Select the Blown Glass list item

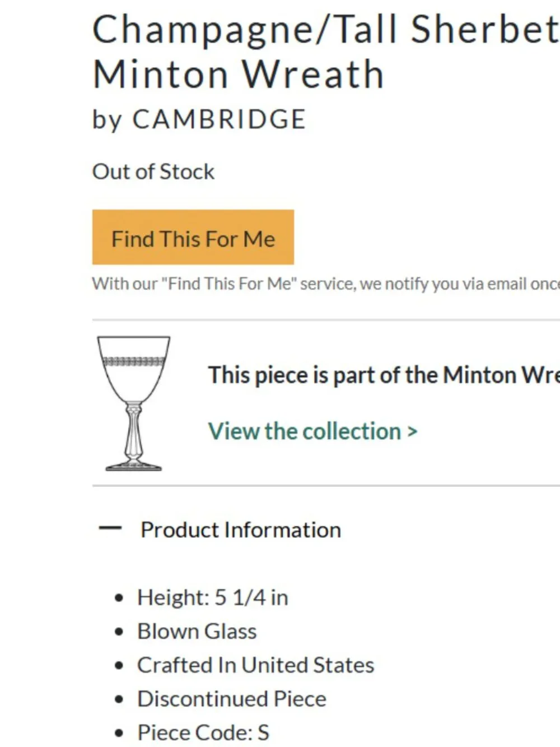197,631
